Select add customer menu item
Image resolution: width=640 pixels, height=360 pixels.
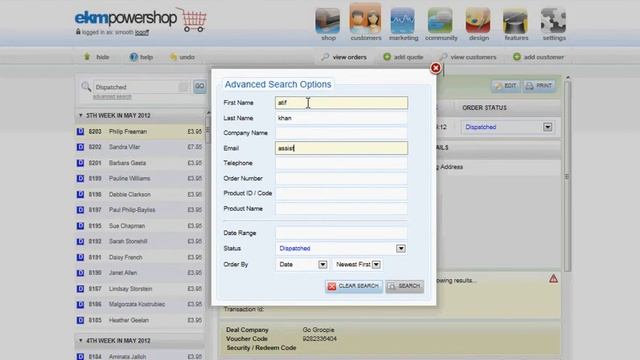click(x=538, y=57)
